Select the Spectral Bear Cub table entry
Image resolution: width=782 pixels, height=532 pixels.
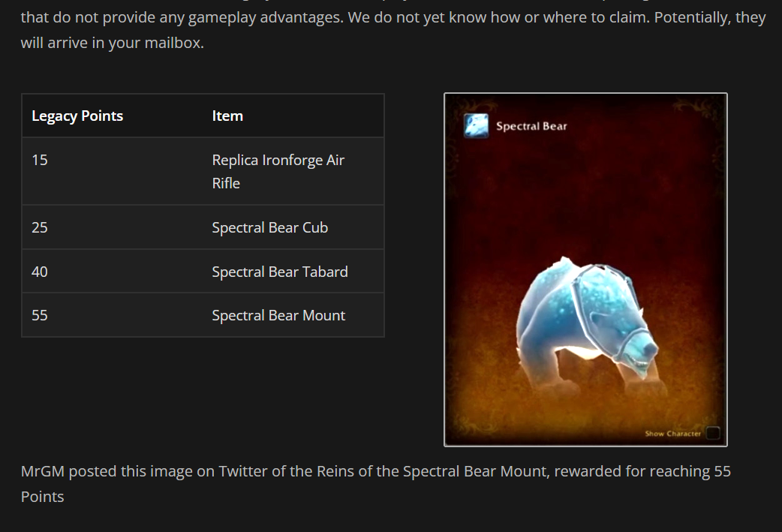[x=270, y=227]
